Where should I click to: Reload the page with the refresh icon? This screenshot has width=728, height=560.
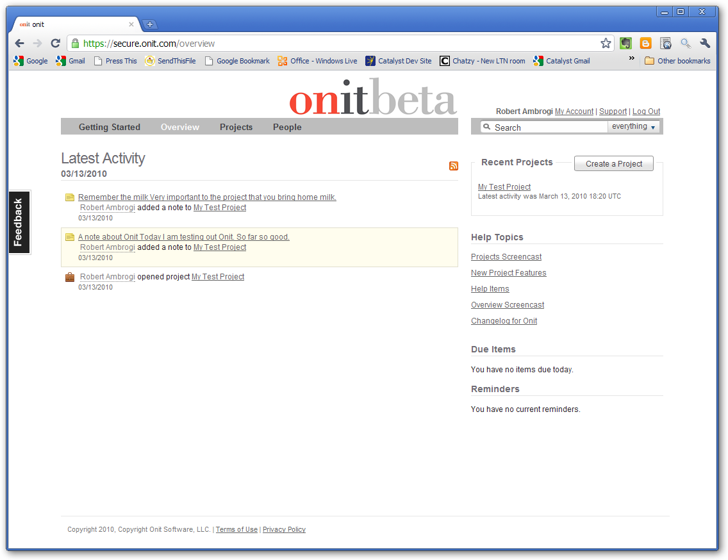tap(55, 43)
